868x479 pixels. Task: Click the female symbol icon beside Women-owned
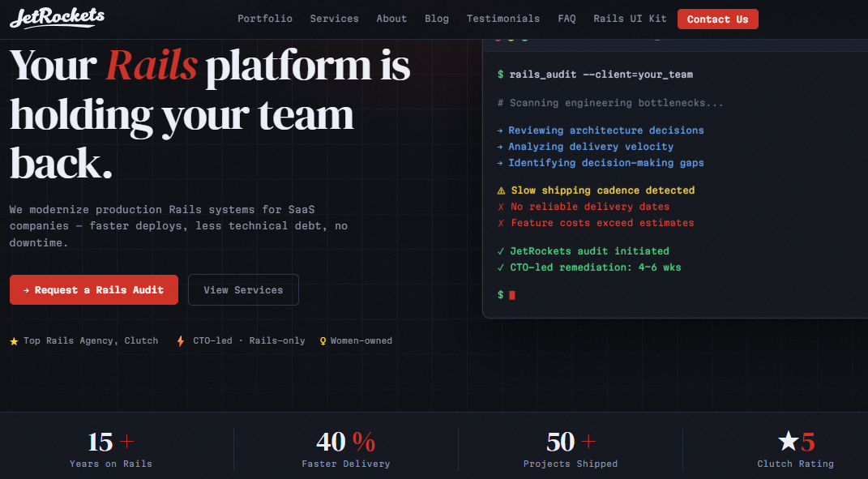(323, 341)
